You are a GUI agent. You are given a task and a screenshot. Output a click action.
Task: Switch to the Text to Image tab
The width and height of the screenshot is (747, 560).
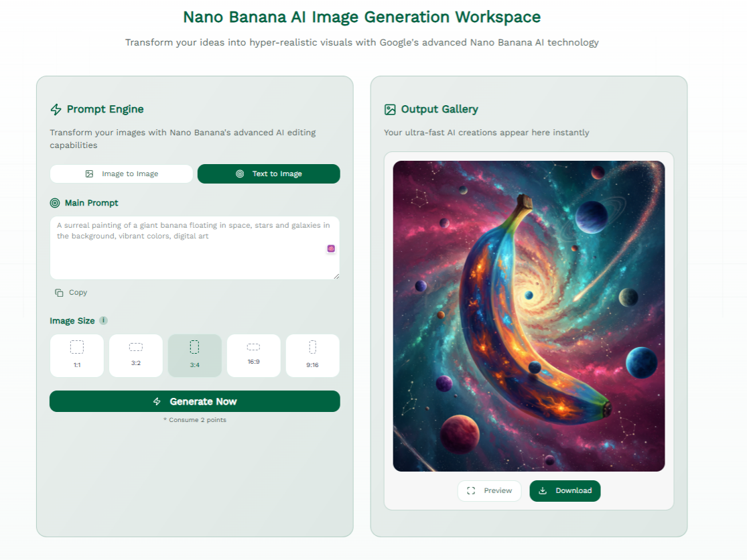(269, 174)
